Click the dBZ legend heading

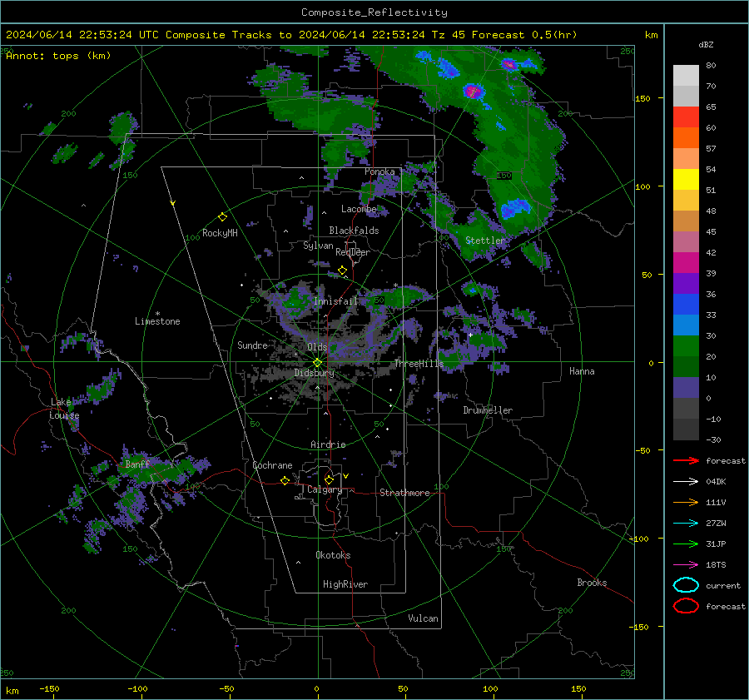(706, 44)
